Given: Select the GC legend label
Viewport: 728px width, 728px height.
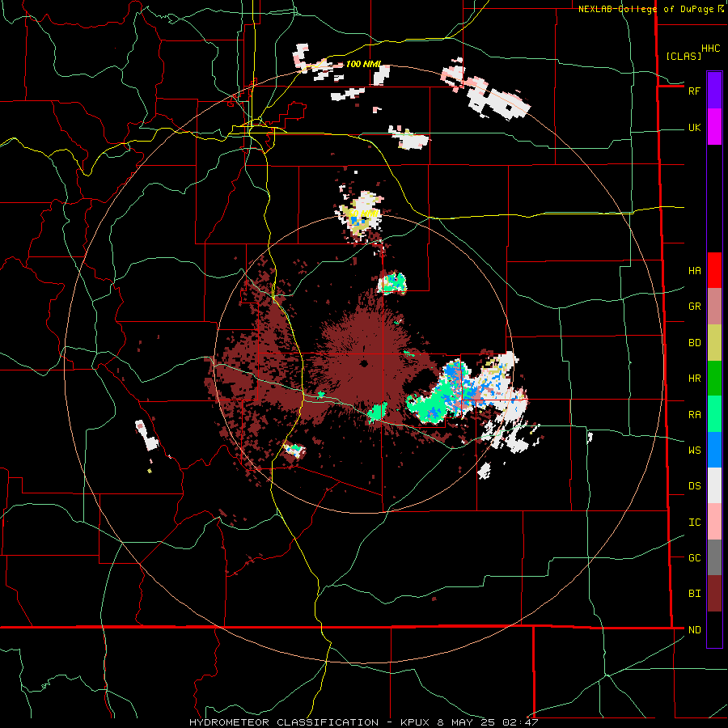Looking at the screenshot, I should coord(694,558).
